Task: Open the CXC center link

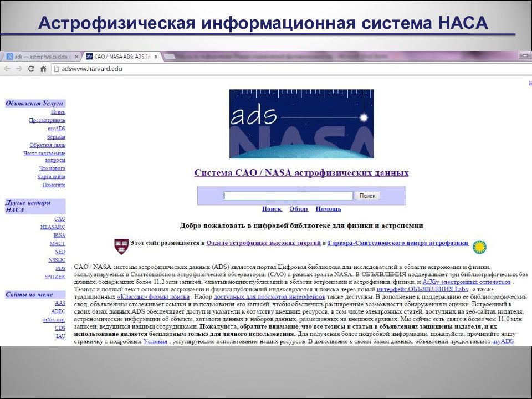Action: [x=60, y=219]
